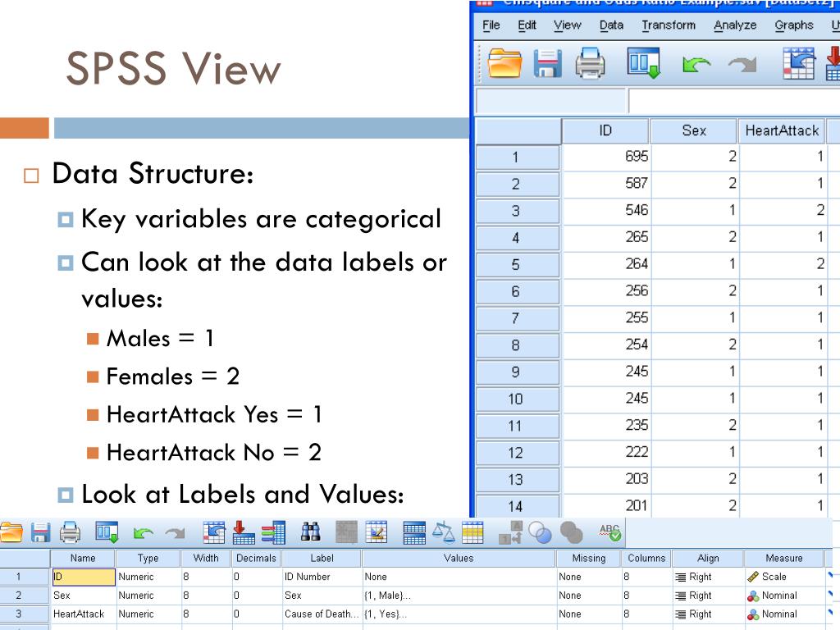The image size is (840, 630).
Task: Click printer icon in Variable View toolbar
Action: [70, 532]
